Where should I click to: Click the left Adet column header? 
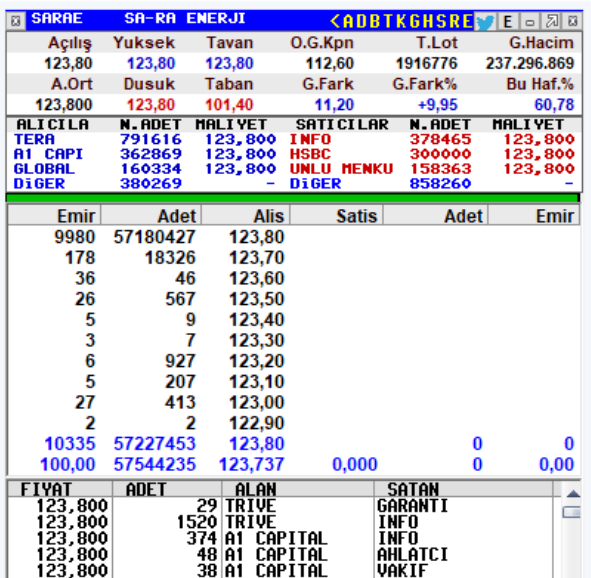pos(151,216)
